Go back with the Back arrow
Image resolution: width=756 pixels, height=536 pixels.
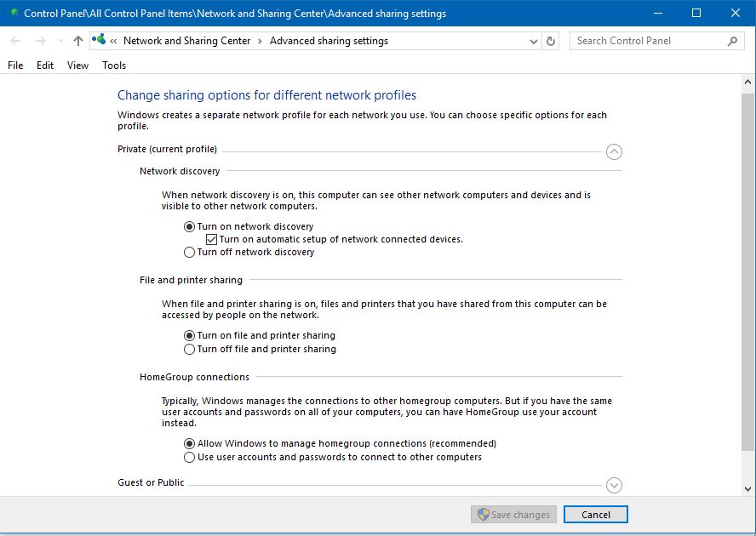(15, 41)
